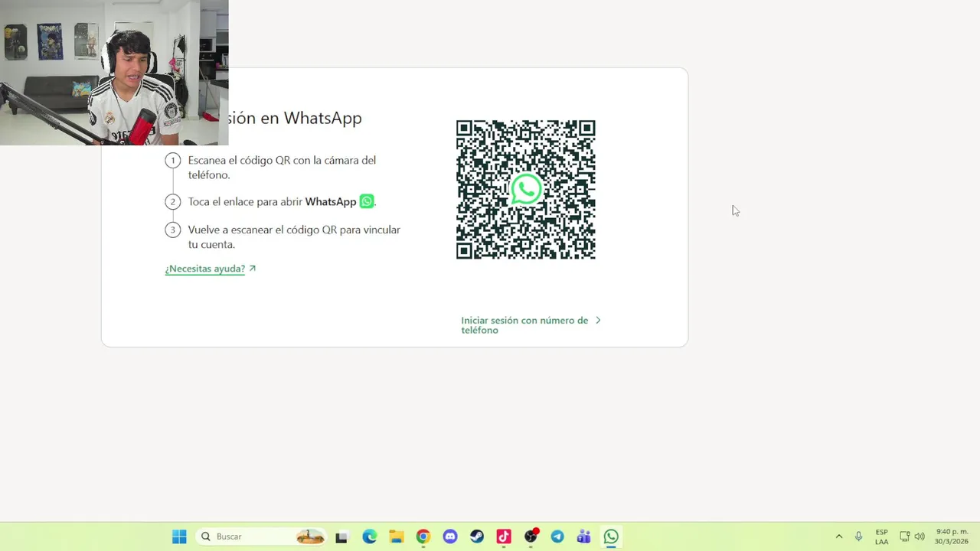This screenshot has width=980, height=551.
Task: Open the ¿Necesitas ayuda? help link
Action: point(204,269)
